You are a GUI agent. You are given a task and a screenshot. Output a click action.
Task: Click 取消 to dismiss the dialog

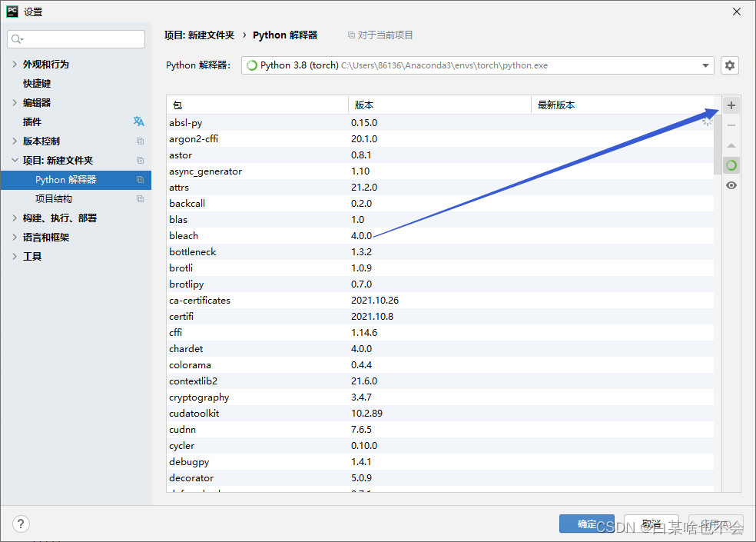651,523
